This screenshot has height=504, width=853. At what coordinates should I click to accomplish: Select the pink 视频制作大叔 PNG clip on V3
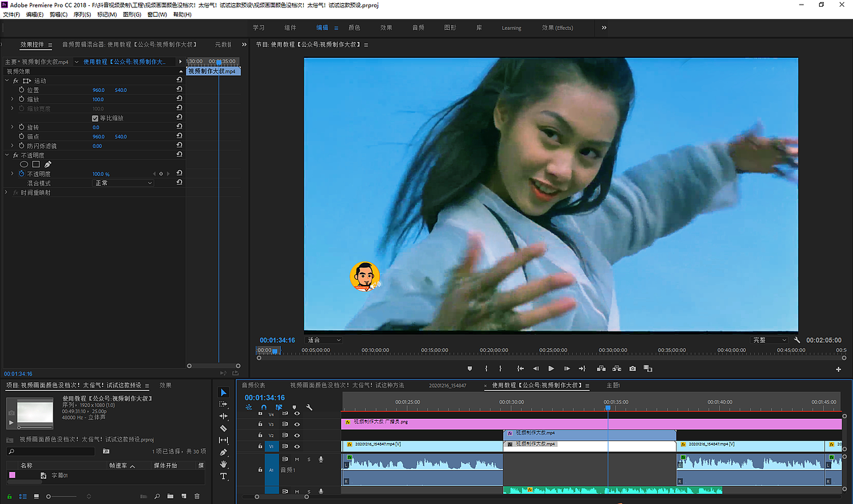click(x=591, y=423)
